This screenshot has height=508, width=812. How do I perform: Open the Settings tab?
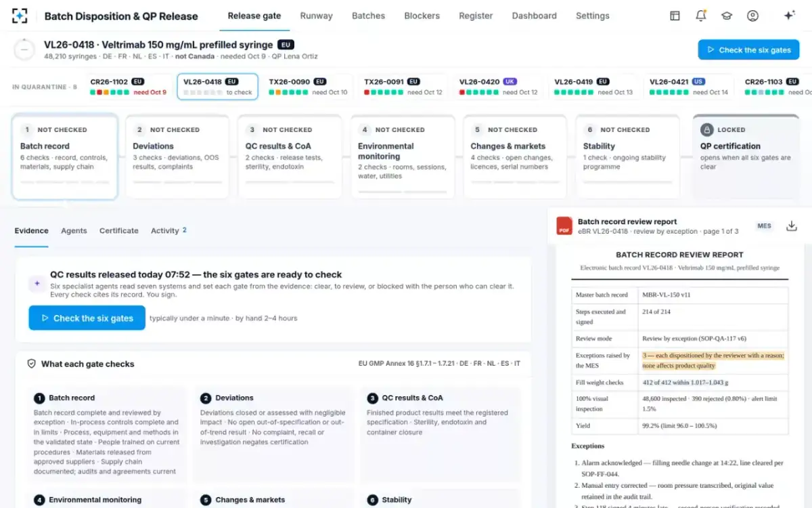pyautogui.click(x=593, y=16)
